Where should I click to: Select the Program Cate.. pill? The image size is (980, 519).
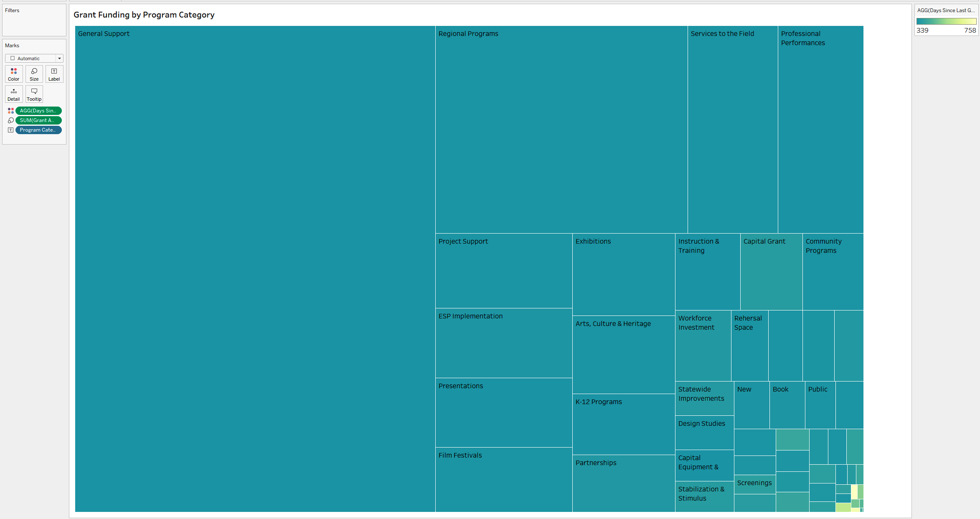pyautogui.click(x=38, y=130)
